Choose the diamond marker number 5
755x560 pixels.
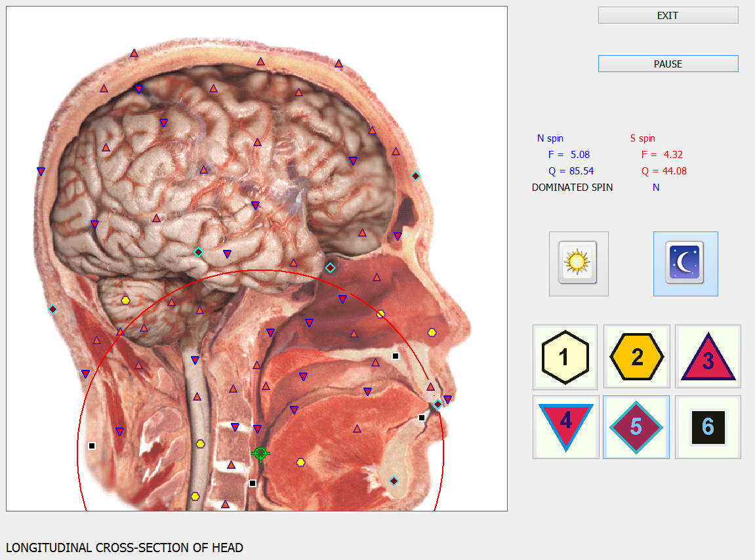coord(636,427)
